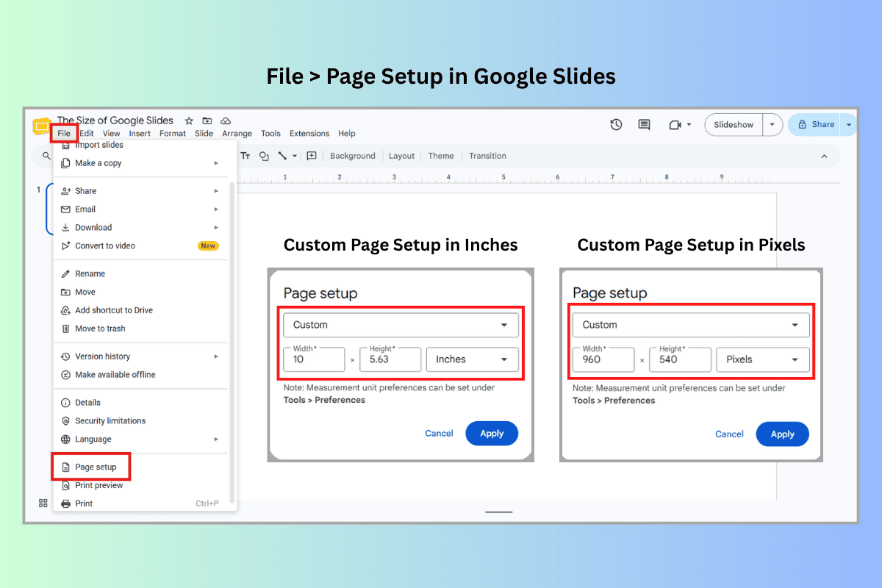The width and height of the screenshot is (882, 588).
Task: Click the offline checkmark icon in menu
Action: (x=65, y=375)
